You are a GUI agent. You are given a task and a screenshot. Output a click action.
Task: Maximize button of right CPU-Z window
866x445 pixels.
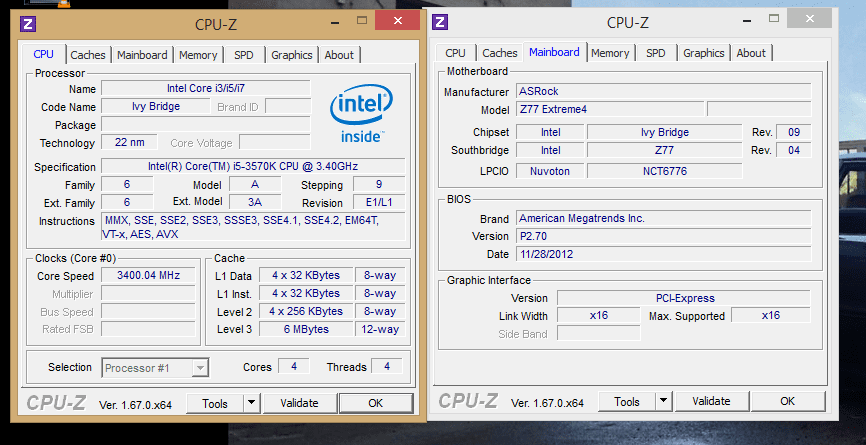774,19
